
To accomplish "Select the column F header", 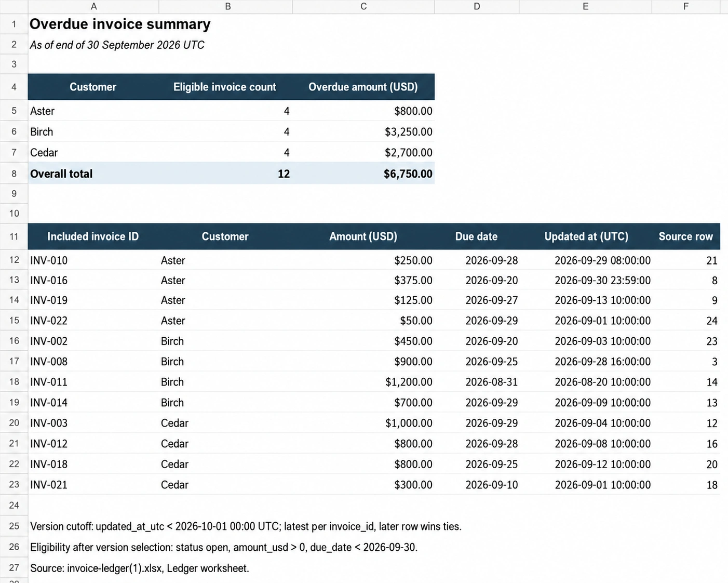I will [x=686, y=6].
